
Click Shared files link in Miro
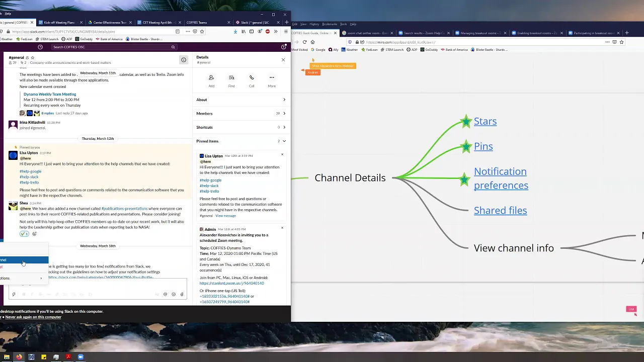point(500,211)
